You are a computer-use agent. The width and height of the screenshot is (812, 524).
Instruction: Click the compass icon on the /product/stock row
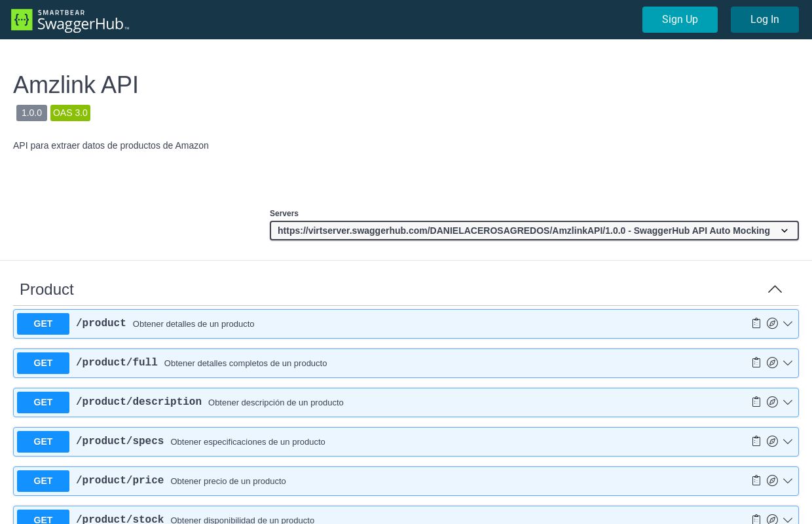(773, 519)
